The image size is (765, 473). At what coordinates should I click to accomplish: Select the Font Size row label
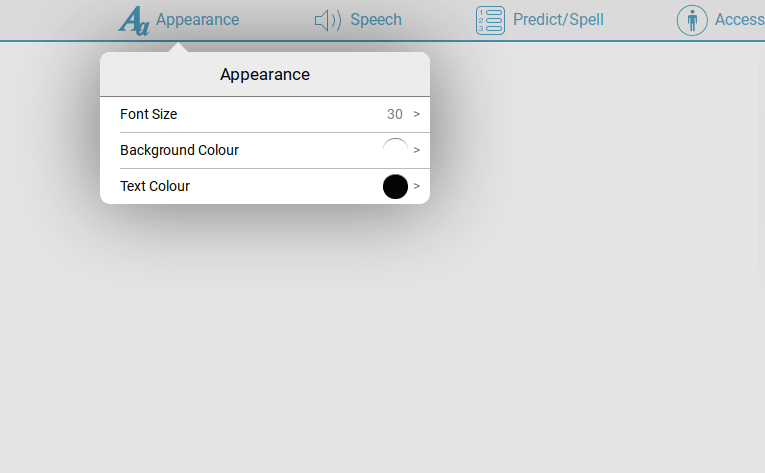pos(149,114)
